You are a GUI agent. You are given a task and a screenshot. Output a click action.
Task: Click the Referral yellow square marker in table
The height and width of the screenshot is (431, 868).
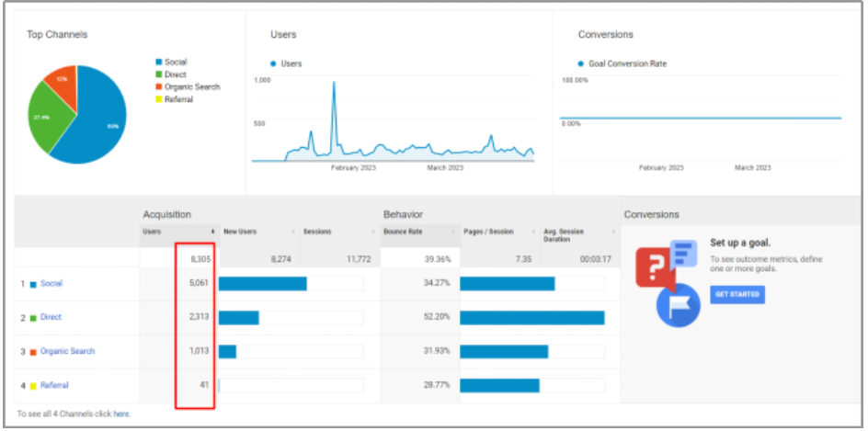click(x=34, y=386)
